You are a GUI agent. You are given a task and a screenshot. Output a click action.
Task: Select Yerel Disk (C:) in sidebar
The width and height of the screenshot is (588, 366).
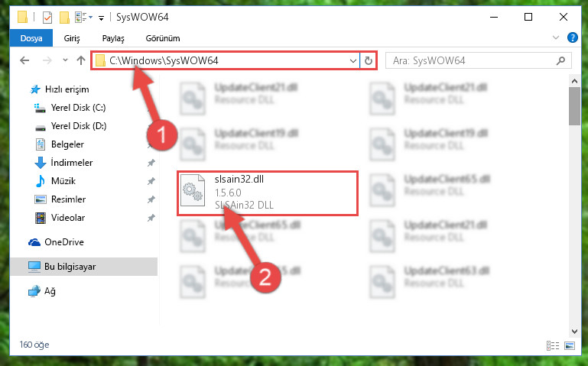(79, 108)
